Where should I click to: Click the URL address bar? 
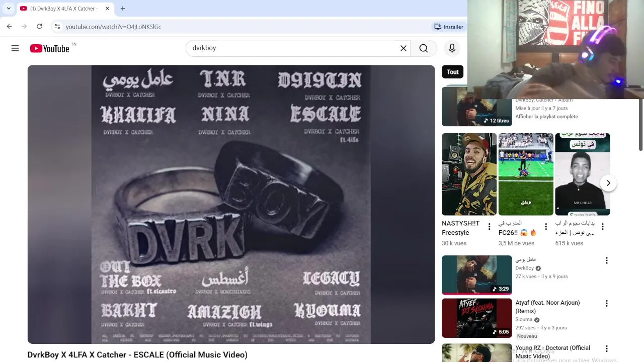[x=242, y=27]
